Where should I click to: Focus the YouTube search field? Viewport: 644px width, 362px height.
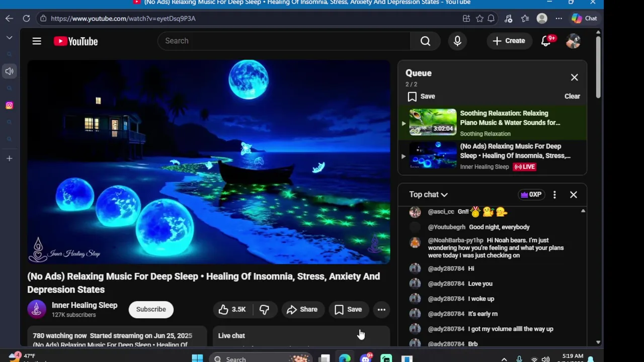pyautogui.click(x=284, y=41)
